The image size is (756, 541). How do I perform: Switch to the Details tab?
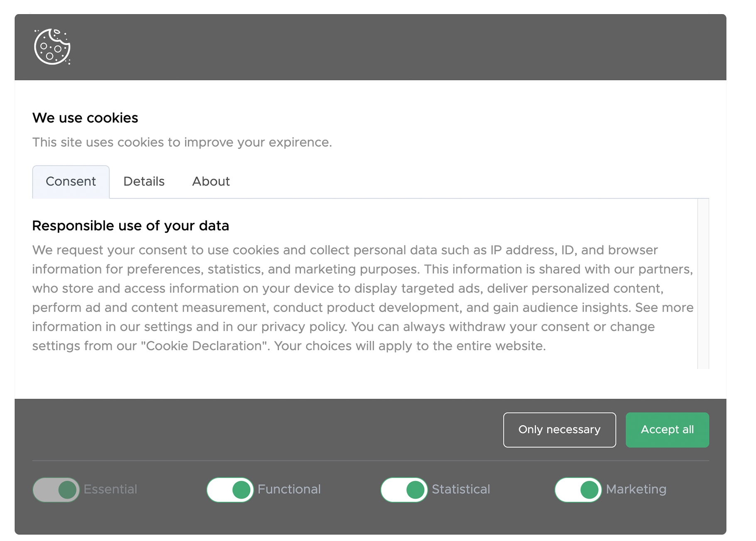click(144, 182)
